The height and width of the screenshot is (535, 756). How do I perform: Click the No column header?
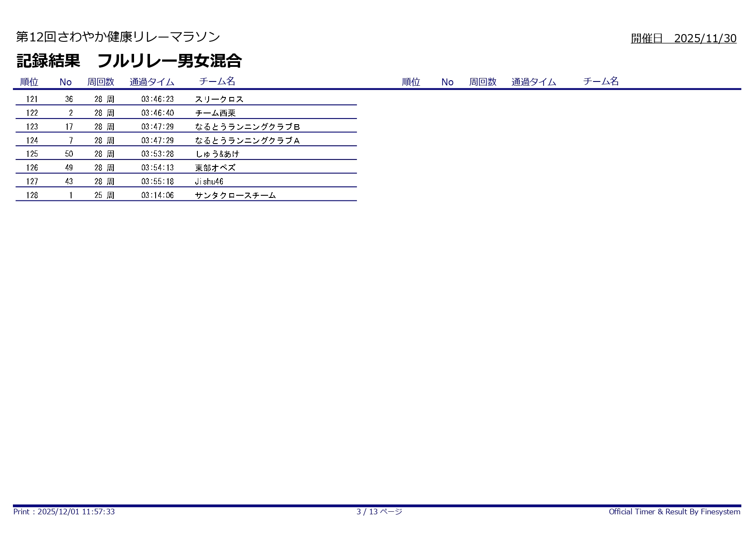[66, 81]
